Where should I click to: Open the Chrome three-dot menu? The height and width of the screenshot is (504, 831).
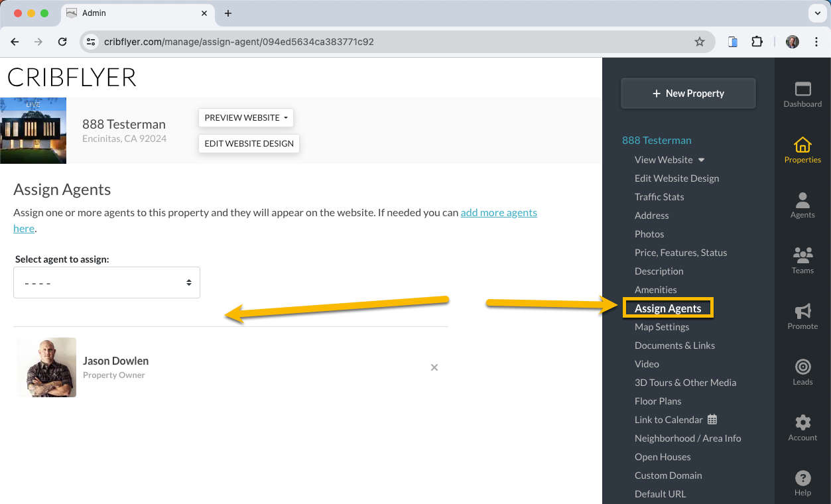coord(816,42)
